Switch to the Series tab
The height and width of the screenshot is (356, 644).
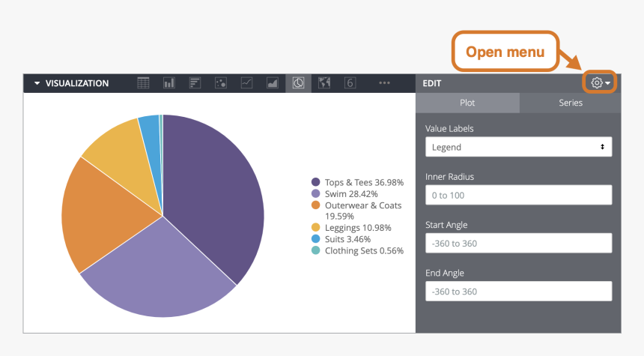(x=571, y=103)
